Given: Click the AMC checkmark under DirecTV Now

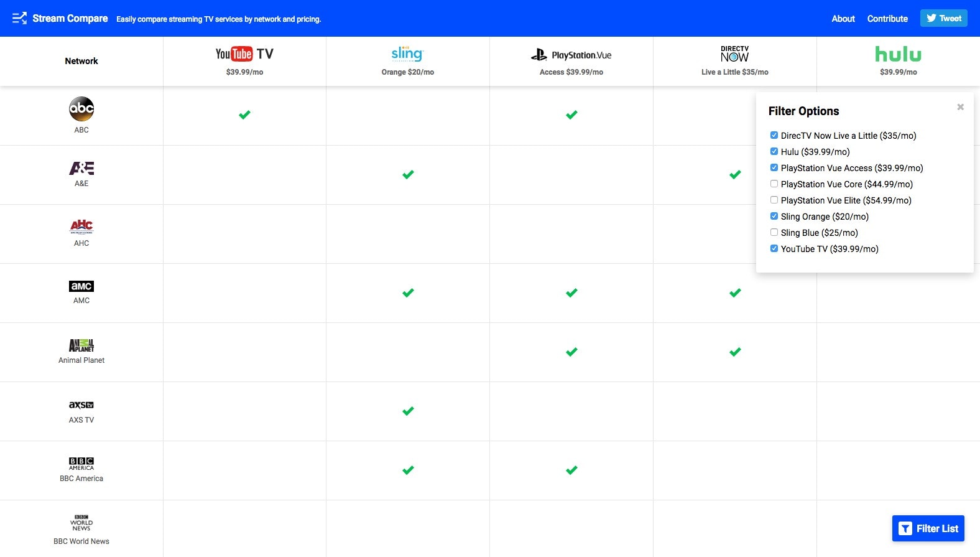Looking at the screenshot, I should 735,293.
